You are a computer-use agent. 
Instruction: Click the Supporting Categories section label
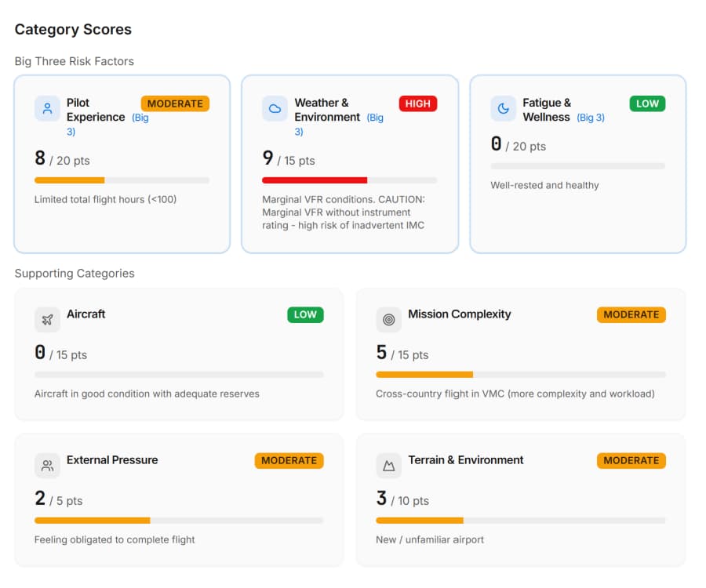[75, 274]
